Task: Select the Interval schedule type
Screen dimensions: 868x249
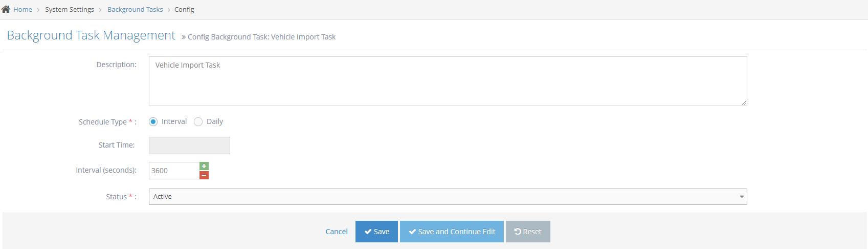Action: (x=153, y=122)
